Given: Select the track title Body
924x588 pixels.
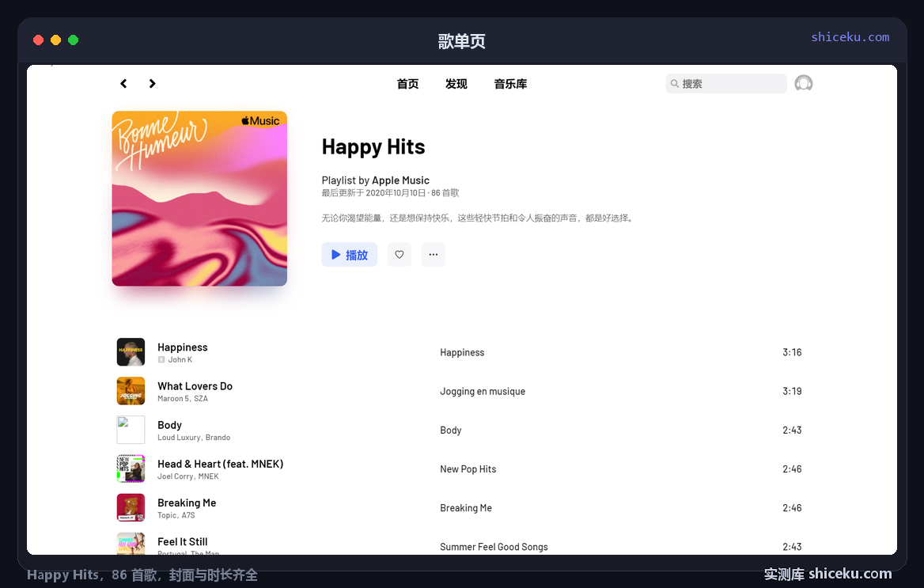Looking at the screenshot, I should tap(170, 425).
